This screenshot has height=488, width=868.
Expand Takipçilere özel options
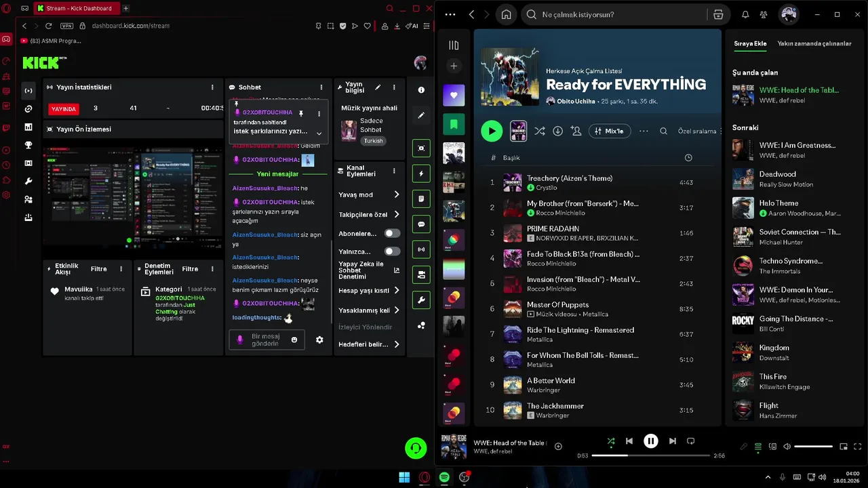(397, 214)
